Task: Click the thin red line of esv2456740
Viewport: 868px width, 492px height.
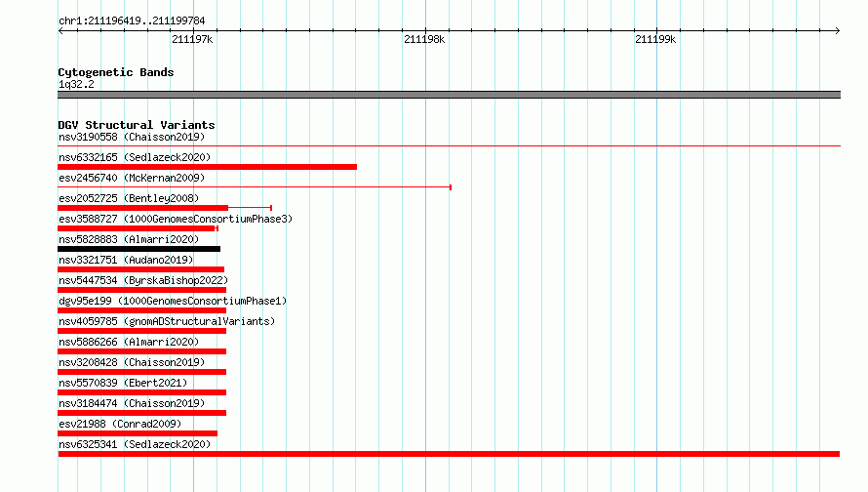Action: pos(255,187)
